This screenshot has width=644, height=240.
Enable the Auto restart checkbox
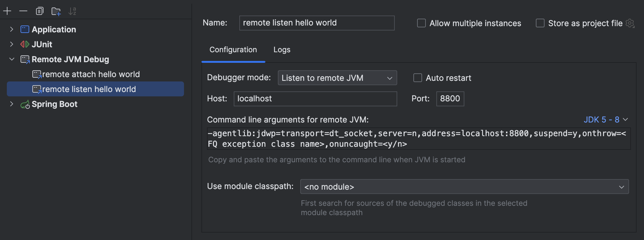(417, 78)
